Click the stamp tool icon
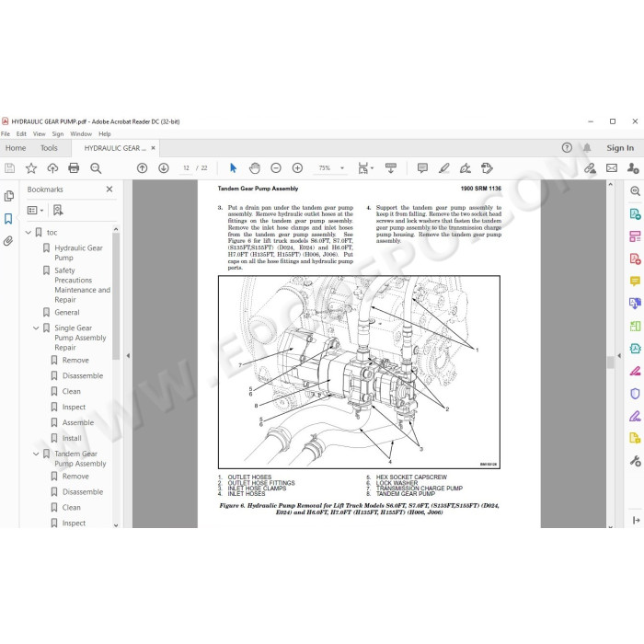Viewport: 644px width, 644px height. click(487, 168)
